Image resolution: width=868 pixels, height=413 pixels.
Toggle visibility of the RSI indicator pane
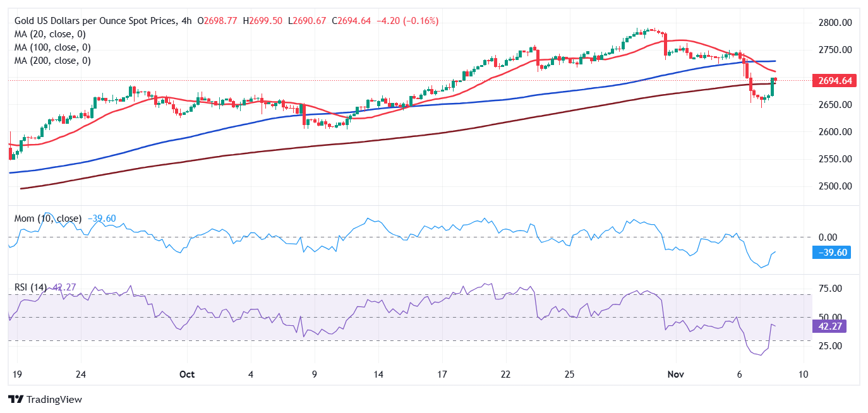click(x=32, y=287)
